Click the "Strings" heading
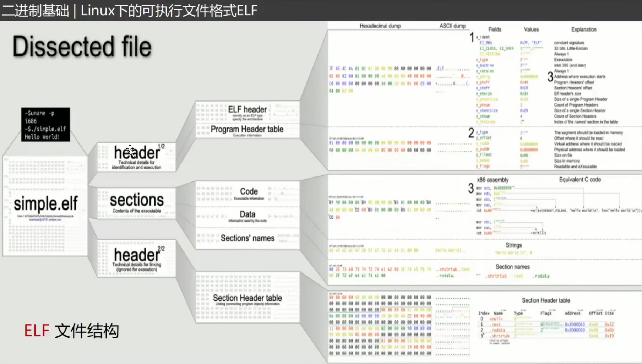This screenshot has width=642, height=364. (513, 245)
